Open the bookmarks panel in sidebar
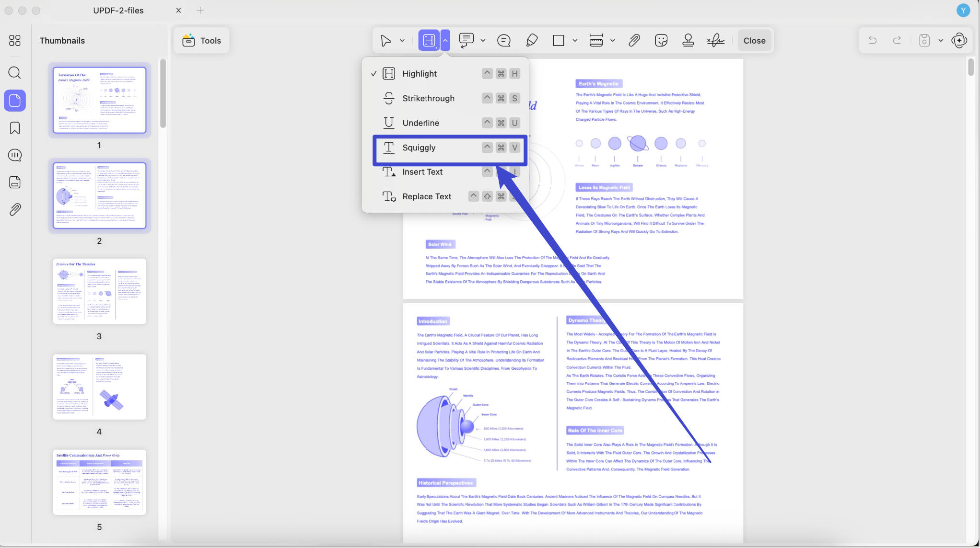This screenshot has height=548, width=980. click(15, 128)
